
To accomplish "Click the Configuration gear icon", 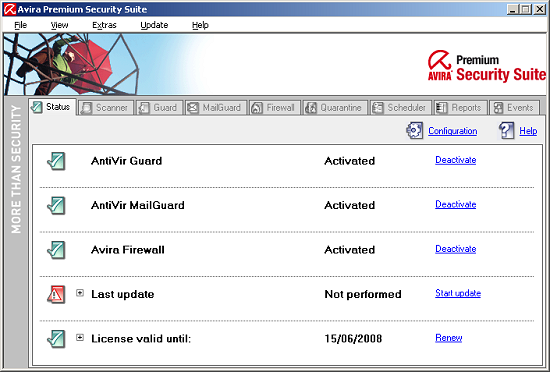I will pos(414,130).
